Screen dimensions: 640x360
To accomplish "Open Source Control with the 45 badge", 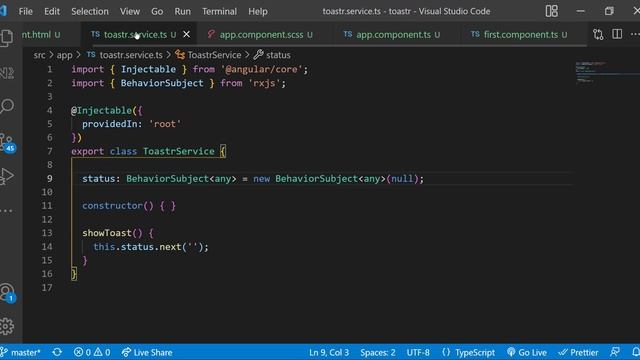I will tap(7, 142).
